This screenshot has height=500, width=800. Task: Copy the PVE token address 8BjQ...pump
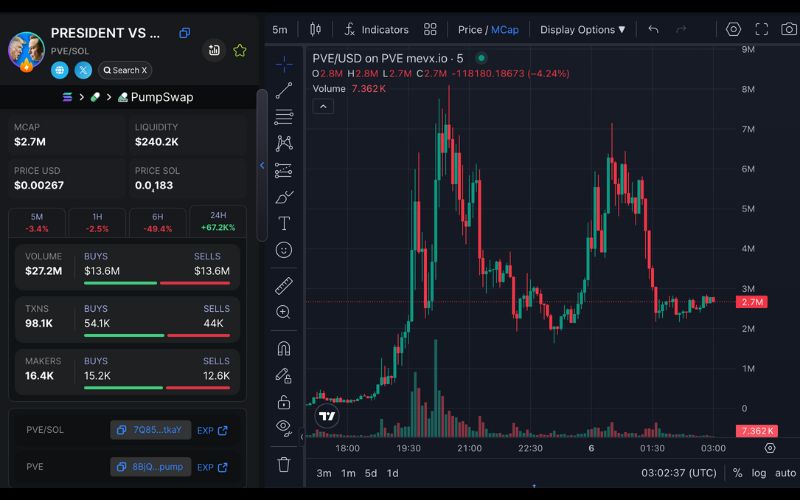tap(151, 467)
